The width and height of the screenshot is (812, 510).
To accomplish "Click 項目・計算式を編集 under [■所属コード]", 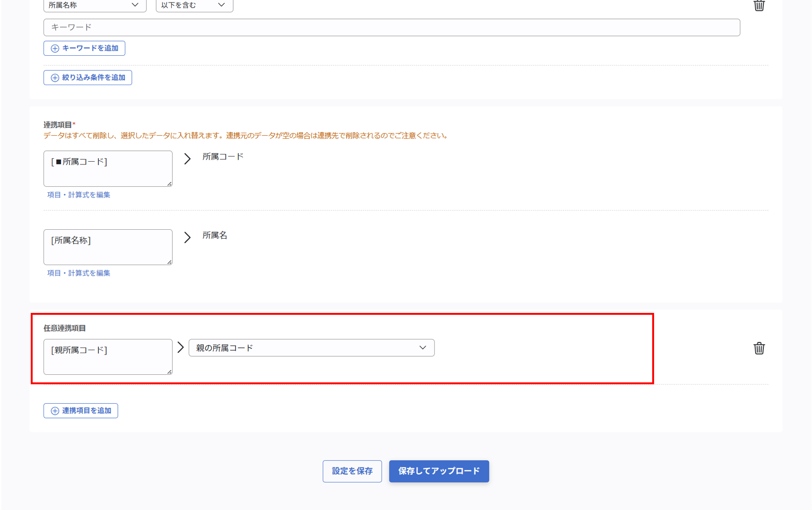I will [x=79, y=194].
